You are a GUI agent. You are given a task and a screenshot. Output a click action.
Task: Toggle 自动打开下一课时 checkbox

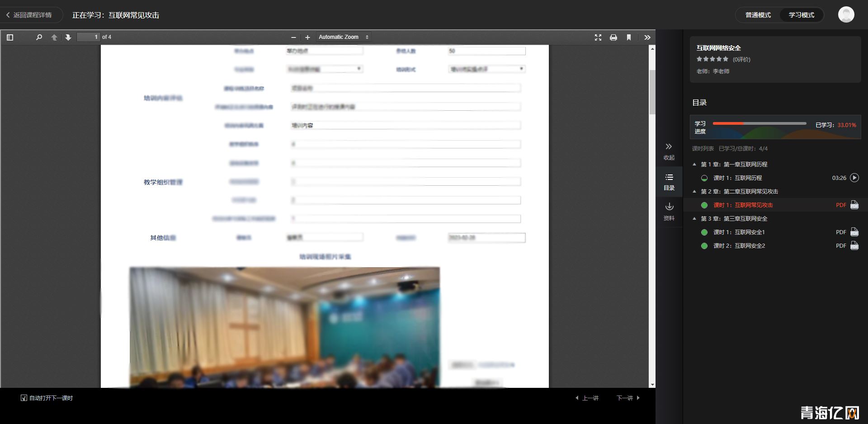(24, 398)
